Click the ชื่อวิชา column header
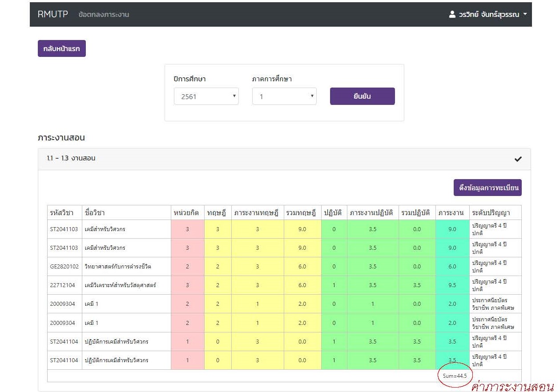The height and width of the screenshot is (392, 560). tap(94, 212)
